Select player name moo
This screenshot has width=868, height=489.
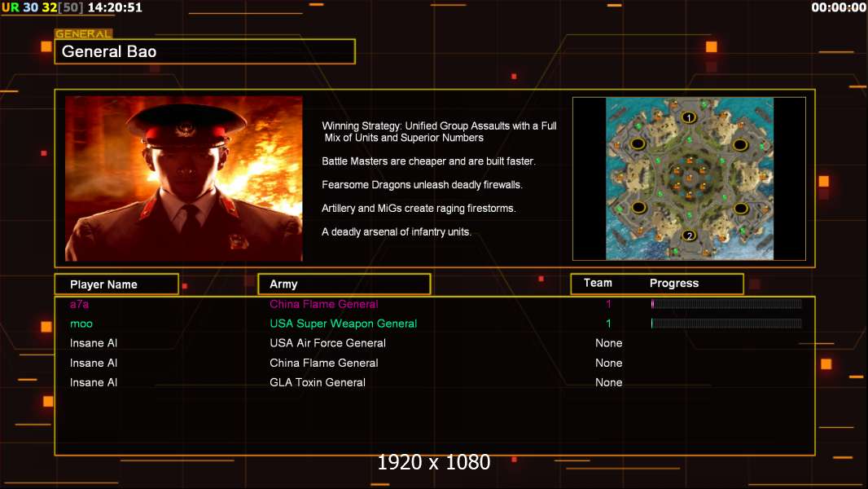click(81, 324)
